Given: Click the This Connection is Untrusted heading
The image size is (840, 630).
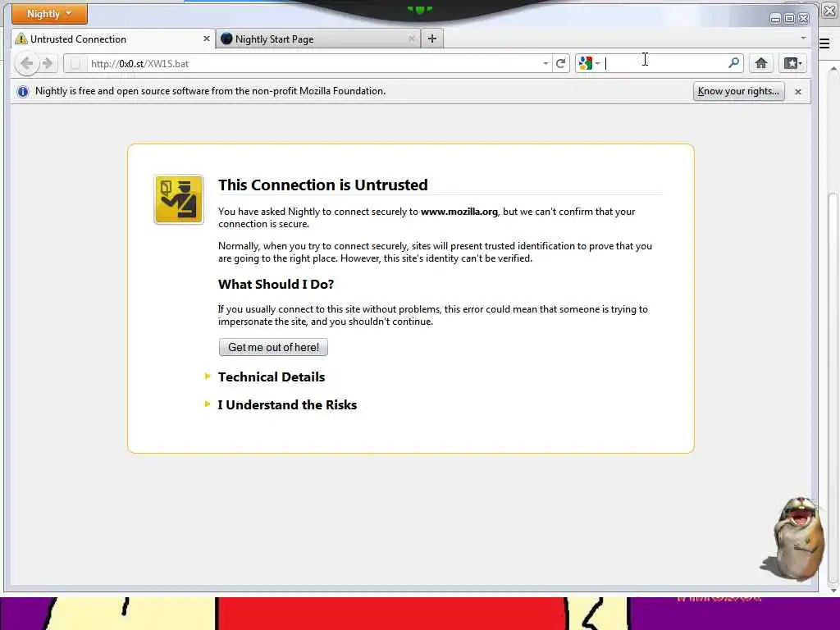Looking at the screenshot, I should (x=322, y=185).
